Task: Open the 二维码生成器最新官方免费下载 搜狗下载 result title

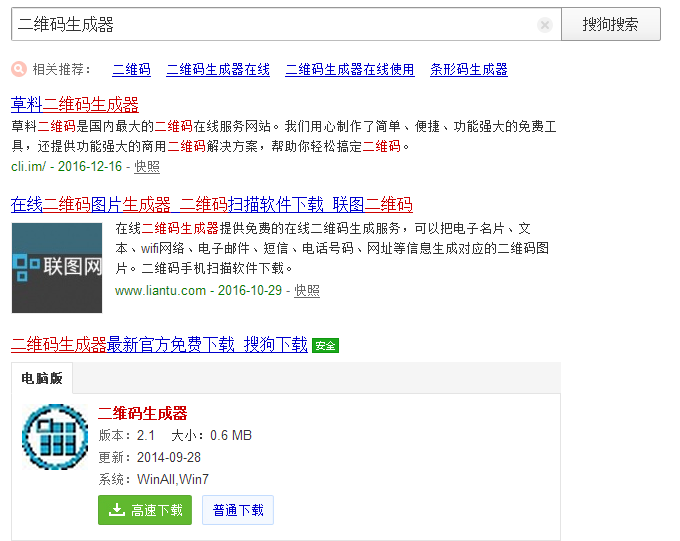Action: 159,344
